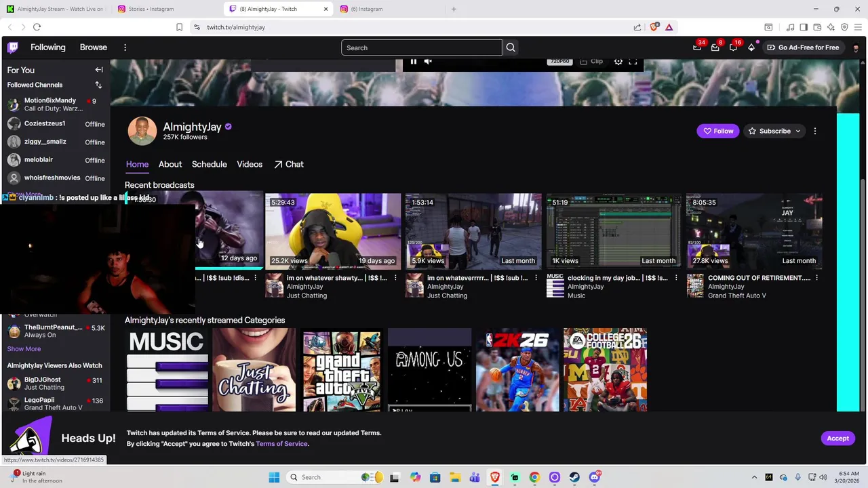Click the Follow button

pyautogui.click(x=718, y=131)
